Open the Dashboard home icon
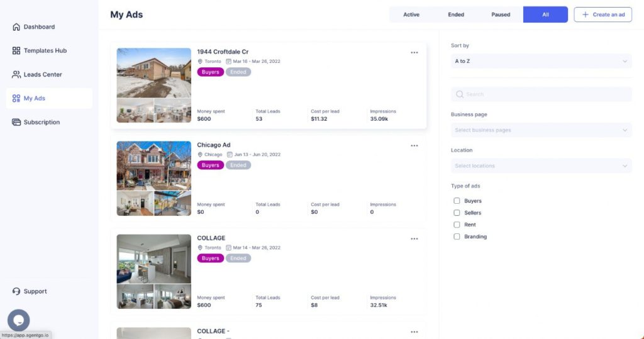The image size is (644, 339). pyautogui.click(x=16, y=26)
